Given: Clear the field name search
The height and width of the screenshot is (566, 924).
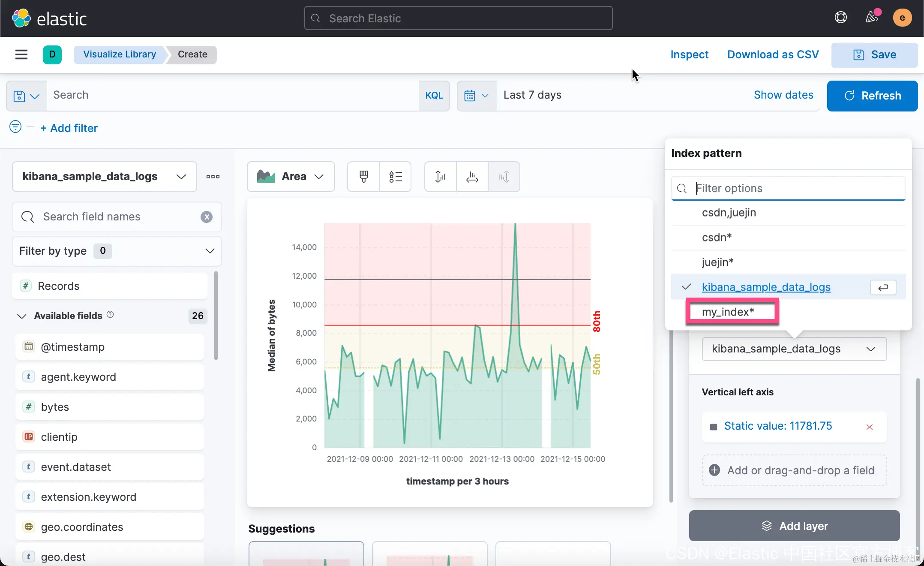Looking at the screenshot, I should [x=207, y=217].
